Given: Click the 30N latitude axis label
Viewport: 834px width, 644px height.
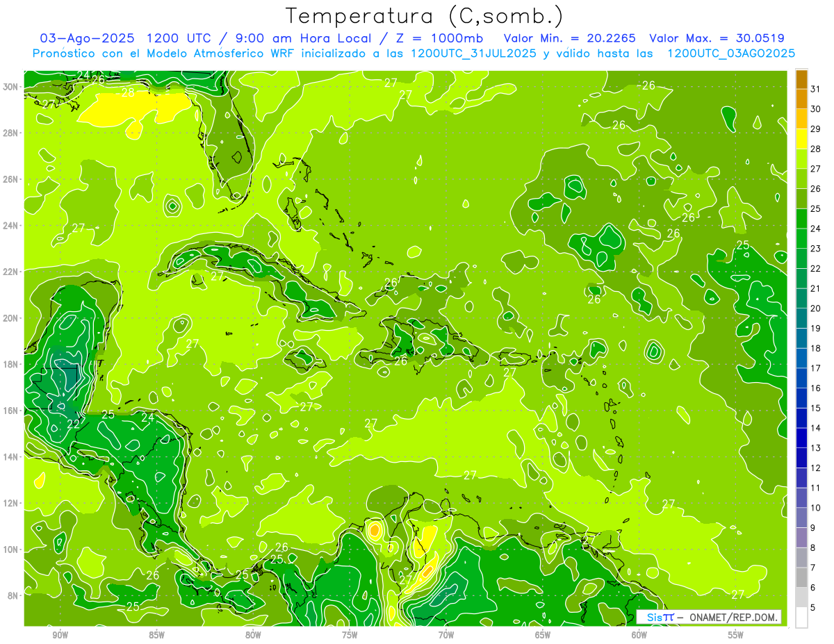Looking at the screenshot, I should point(10,87).
